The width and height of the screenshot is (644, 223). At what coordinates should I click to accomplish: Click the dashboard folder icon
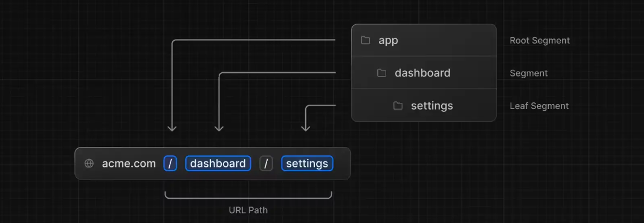point(382,73)
